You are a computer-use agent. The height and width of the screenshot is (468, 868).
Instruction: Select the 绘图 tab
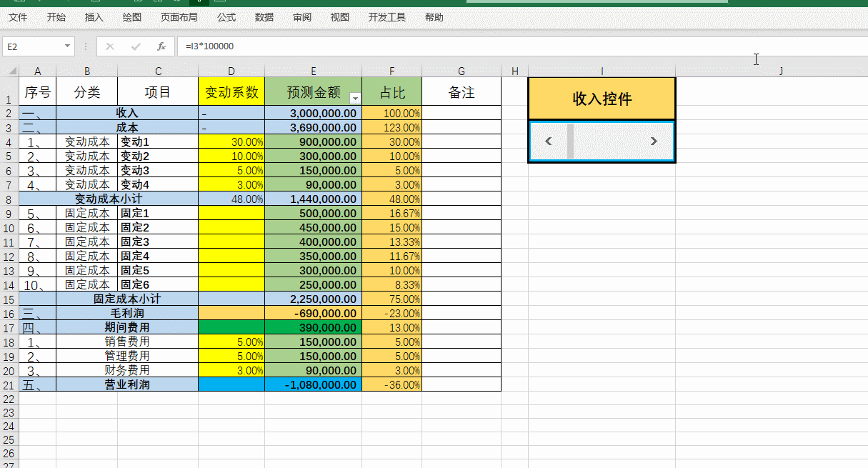pos(131,17)
